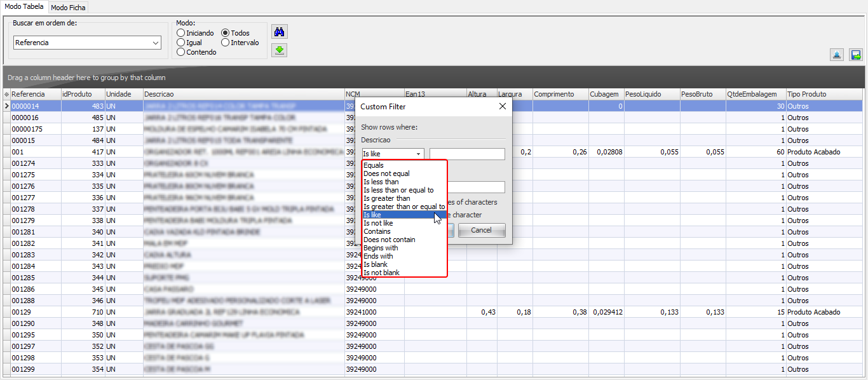868x380 pixels.
Task: Choose the Contendo radio option
Action: [x=181, y=52]
